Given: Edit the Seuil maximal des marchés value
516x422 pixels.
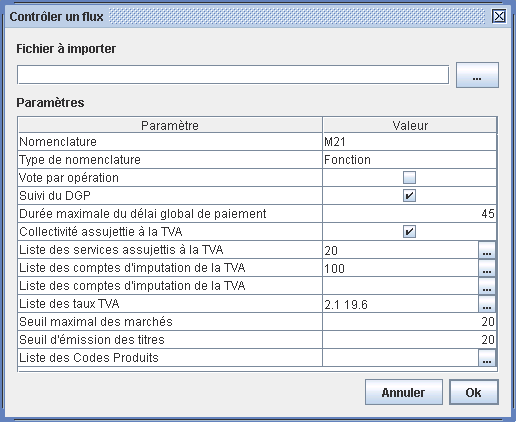Looking at the screenshot, I should pos(409,322).
